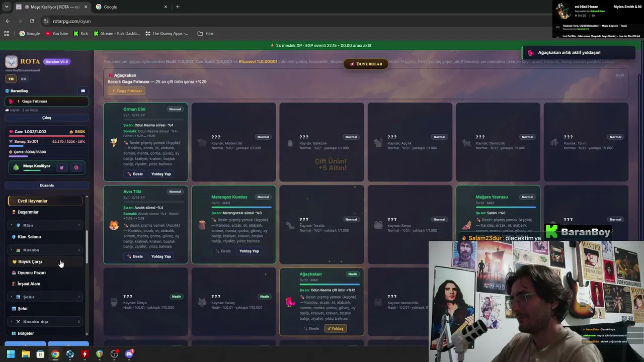Viewport: 644px width, 362px height.
Task: Click the Gaga Fırtınası active skill box in sidebar
Action: pyautogui.click(x=47, y=101)
